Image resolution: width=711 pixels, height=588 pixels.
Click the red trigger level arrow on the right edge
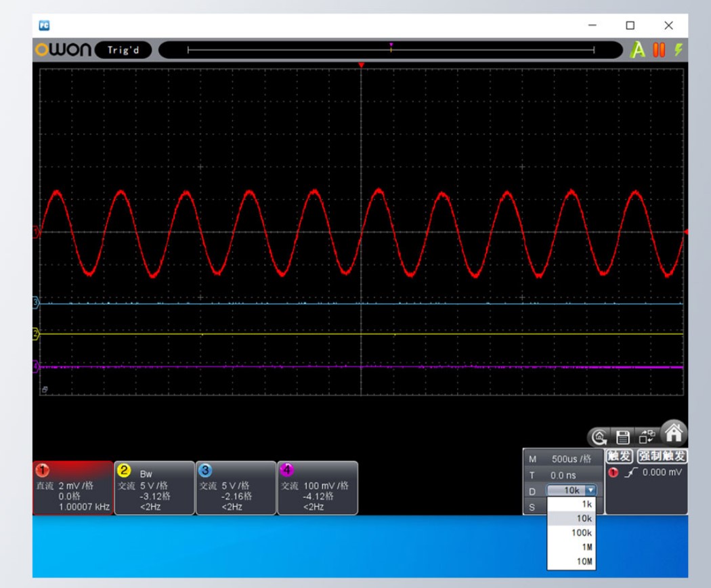686,232
